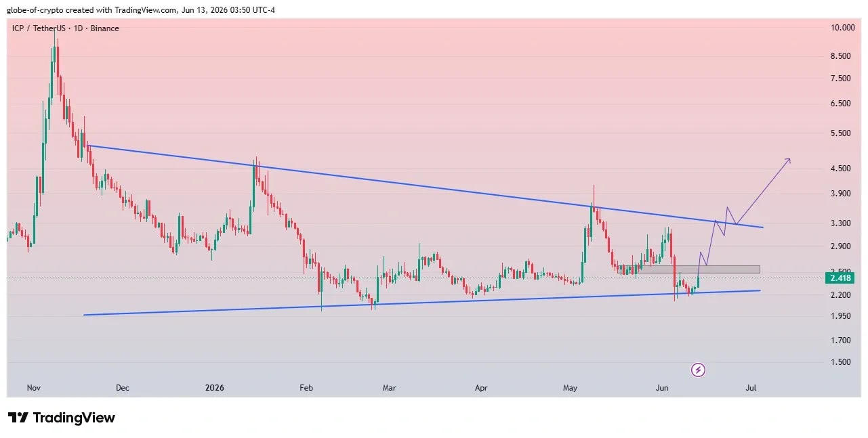This screenshot has width=868, height=438.
Task: Click the purple lightning bolt event icon
Action: (x=699, y=370)
